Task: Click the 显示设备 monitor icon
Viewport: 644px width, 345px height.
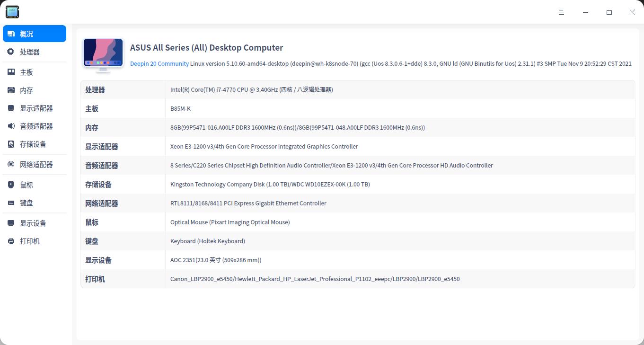Action: click(x=11, y=223)
